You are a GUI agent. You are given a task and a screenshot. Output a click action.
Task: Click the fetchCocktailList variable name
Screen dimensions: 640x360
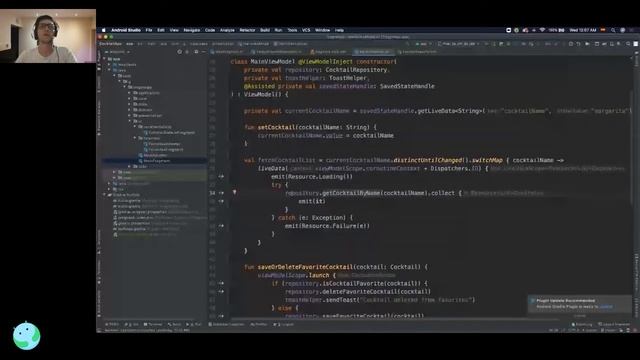pos(286,160)
